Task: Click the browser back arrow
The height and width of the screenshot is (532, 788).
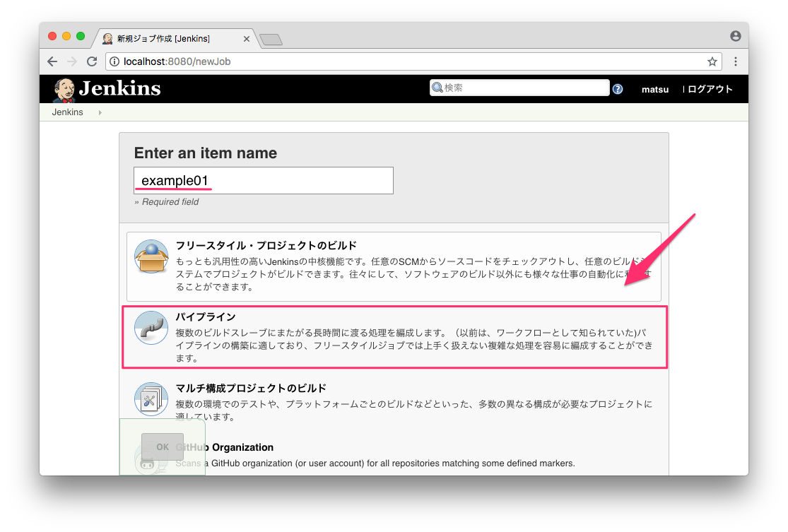Action: (52, 61)
